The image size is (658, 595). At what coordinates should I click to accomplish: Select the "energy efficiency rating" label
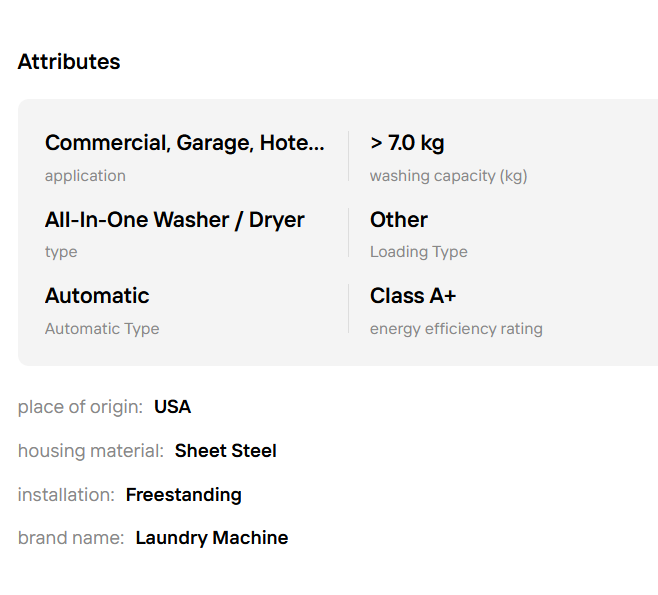456,328
